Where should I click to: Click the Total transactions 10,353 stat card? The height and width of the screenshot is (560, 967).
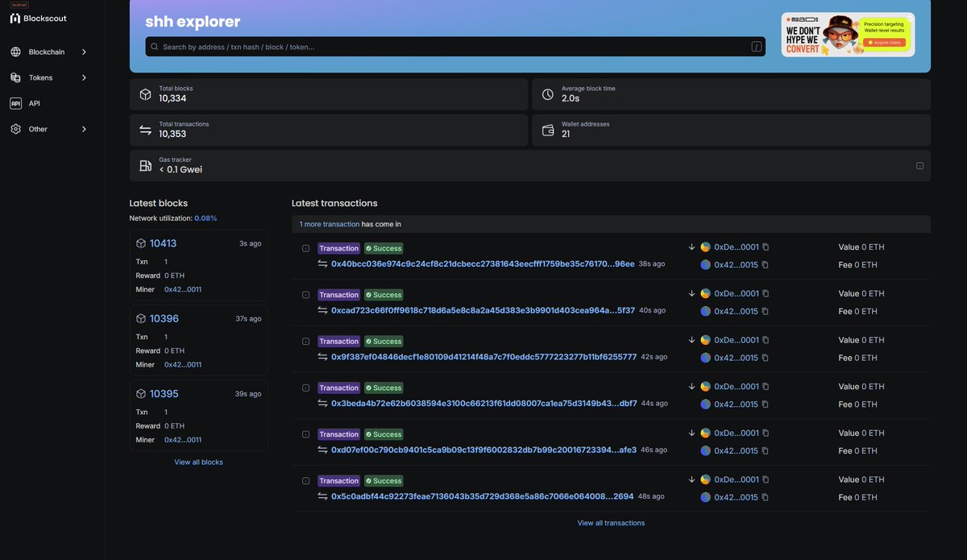point(329,130)
